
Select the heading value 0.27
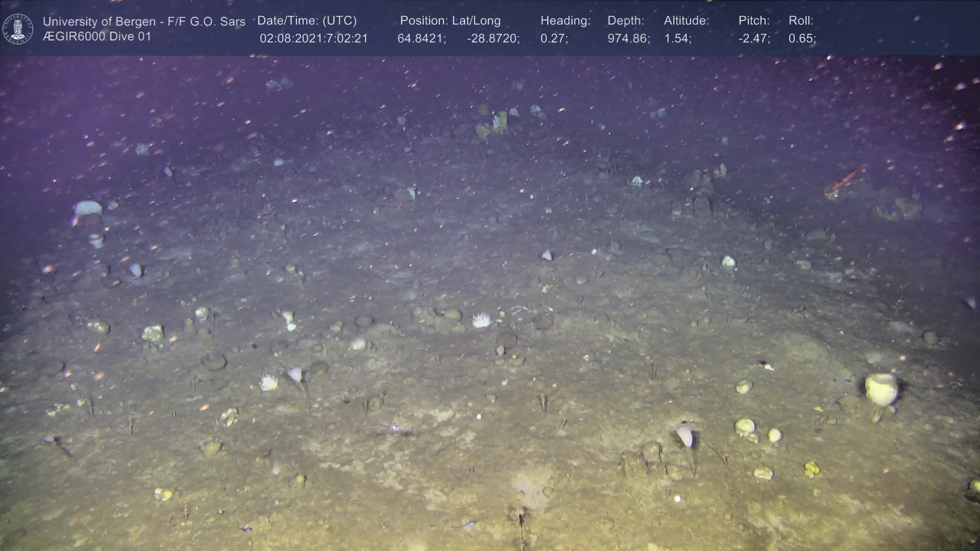point(554,39)
